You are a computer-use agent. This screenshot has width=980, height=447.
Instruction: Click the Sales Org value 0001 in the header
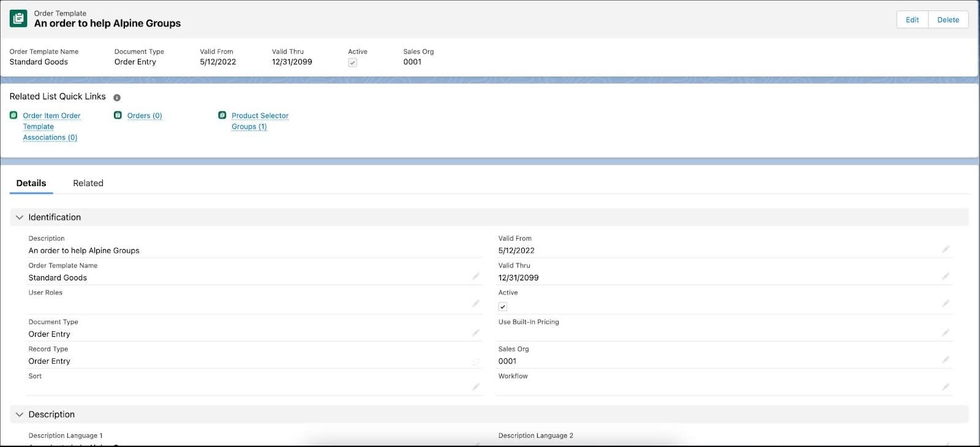tap(412, 62)
